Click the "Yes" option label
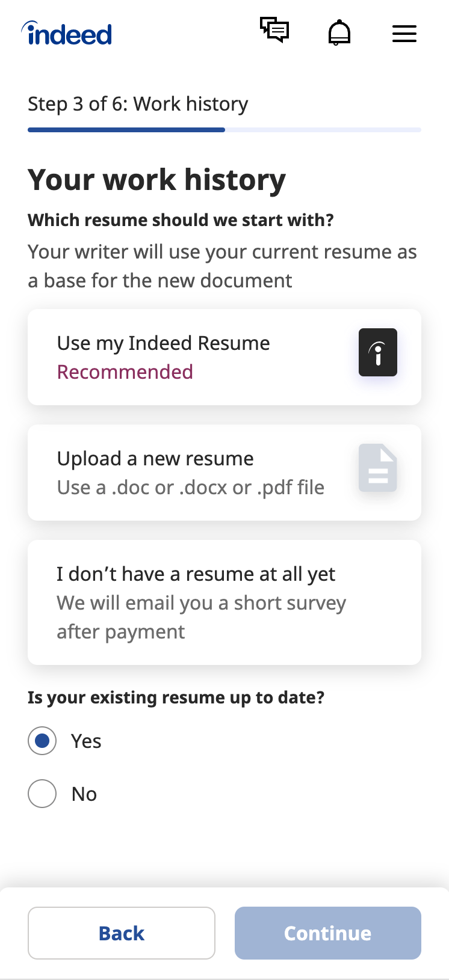Viewport: 449px width, 980px height. (x=86, y=741)
